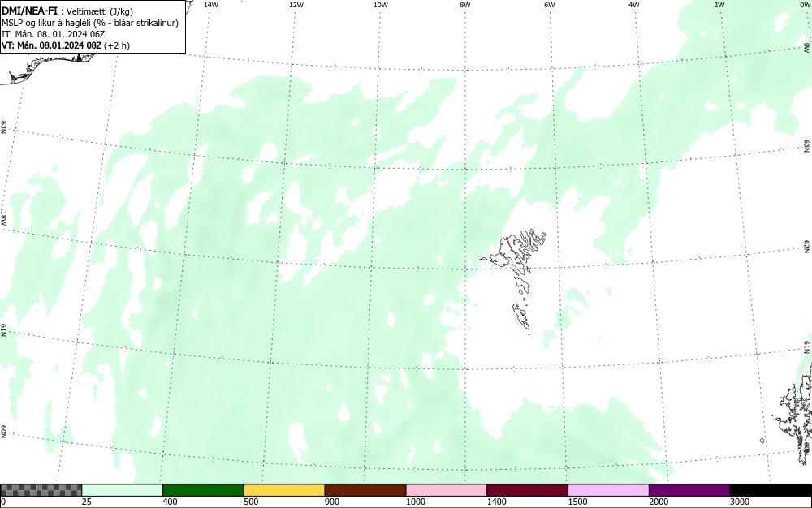Image resolution: width=812 pixels, height=508 pixels.
Task: Click the pink 1000–1400 legend swatch
Action: [447, 490]
